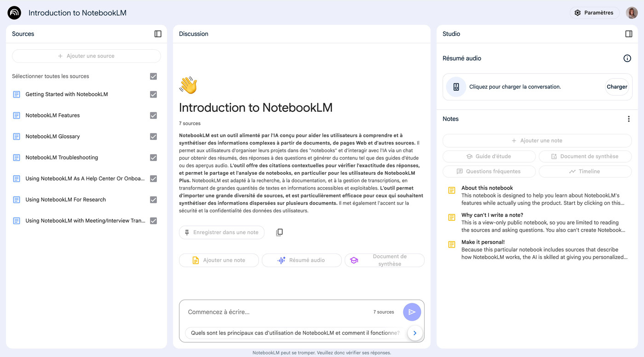Click the Charger button
This screenshot has width=644, height=357.
pyautogui.click(x=616, y=87)
